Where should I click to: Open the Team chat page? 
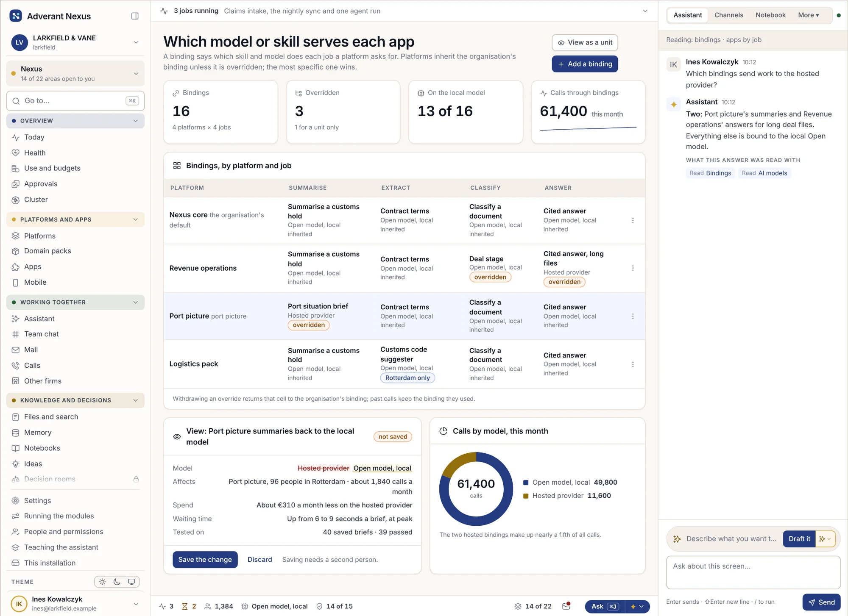[42, 334]
